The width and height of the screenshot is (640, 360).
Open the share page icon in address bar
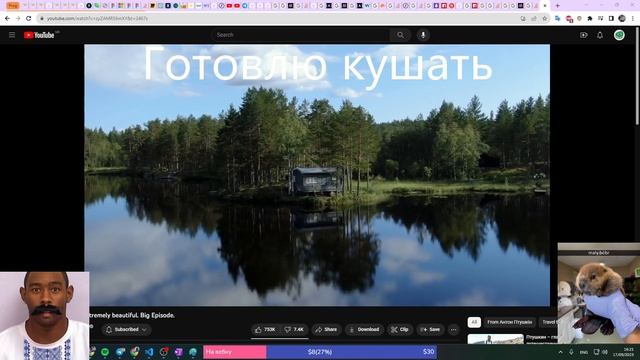coord(534,18)
